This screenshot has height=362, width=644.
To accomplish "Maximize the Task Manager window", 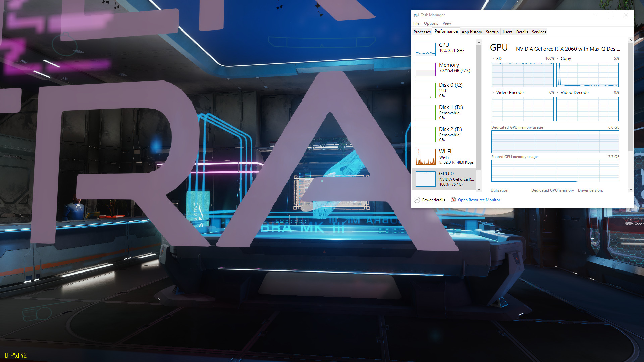I will point(610,15).
